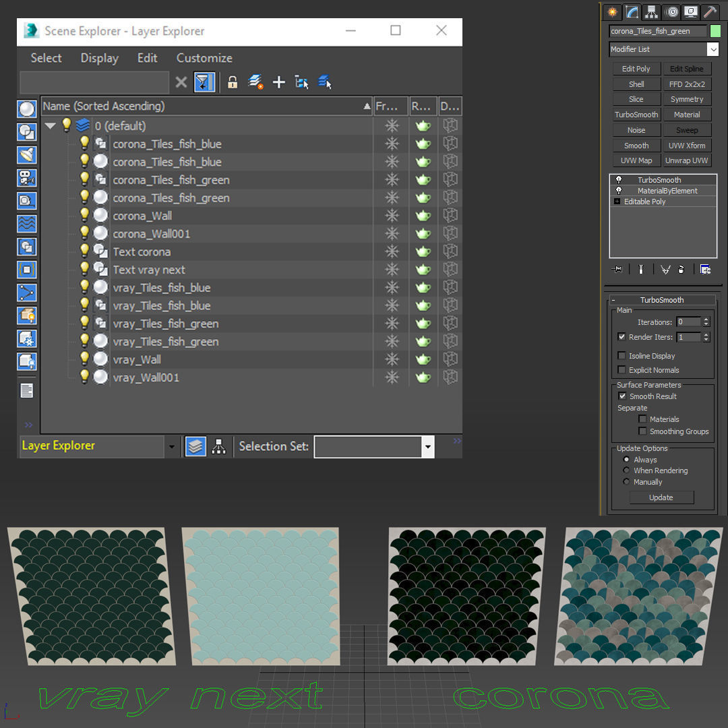The height and width of the screenshot is (728, 728).
Task: Click Pin Stack icon below modifier stack
Action: pos(617,269)
